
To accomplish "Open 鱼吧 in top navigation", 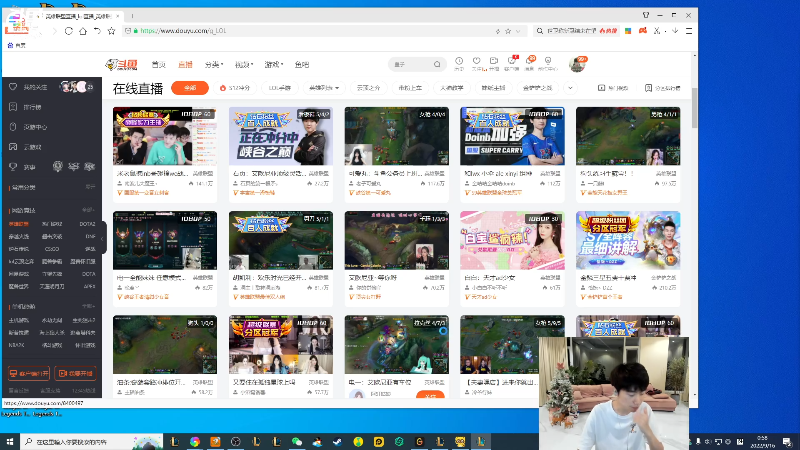I will pyautogui.click(x=302, y=65).
